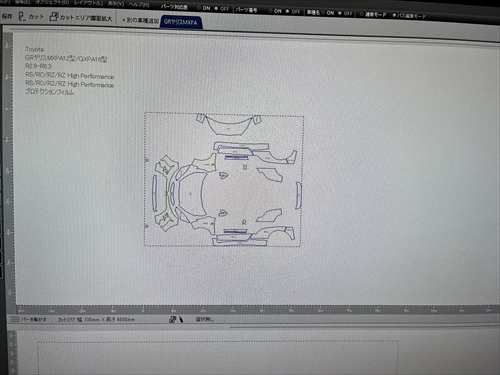
Task: Click the pen icon in the status bar
Action: [x=181, y=319]
